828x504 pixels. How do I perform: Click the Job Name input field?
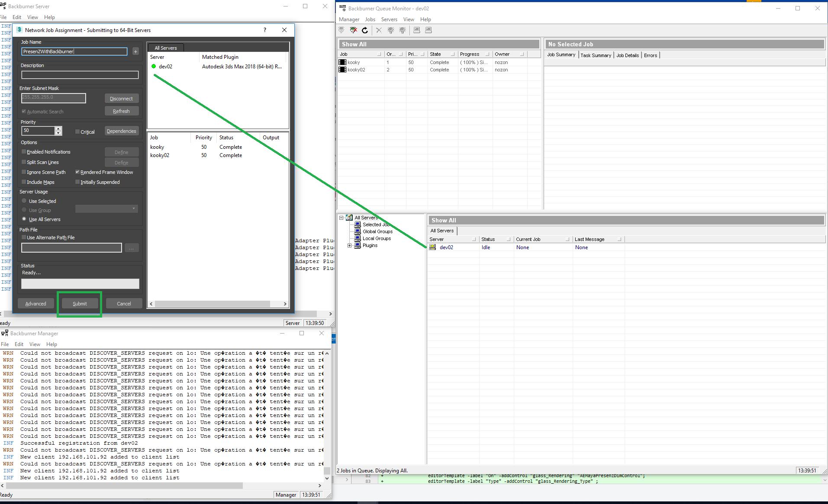coord(74,51)
